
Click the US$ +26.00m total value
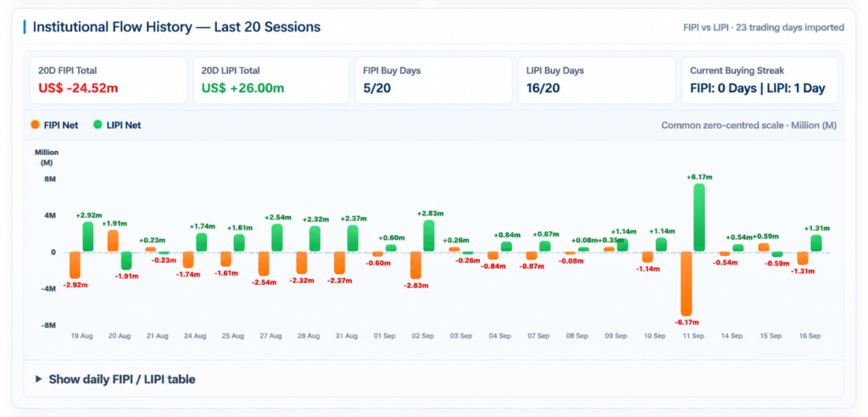pos(242,88)
